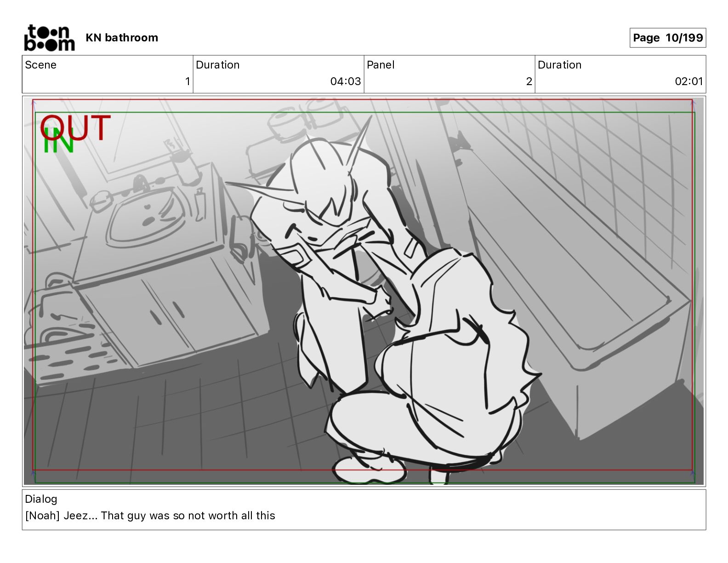Click the scene duration value '04:03'
The width and height of the screenshot is (728, 563).
coord(346,81)
